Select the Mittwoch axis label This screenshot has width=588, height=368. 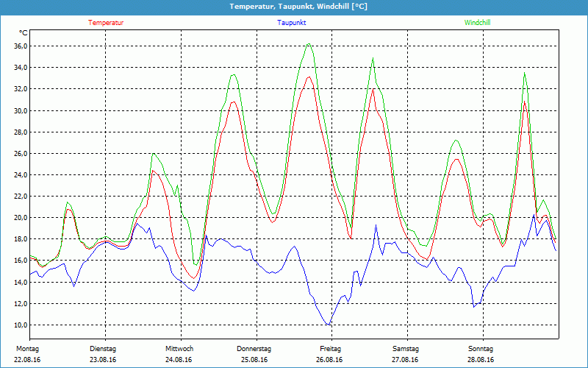(x=179, y=349)
